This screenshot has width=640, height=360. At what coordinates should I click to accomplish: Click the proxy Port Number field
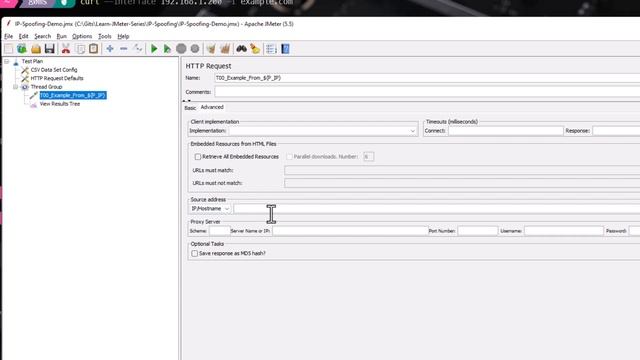click(x=478, y=231)
